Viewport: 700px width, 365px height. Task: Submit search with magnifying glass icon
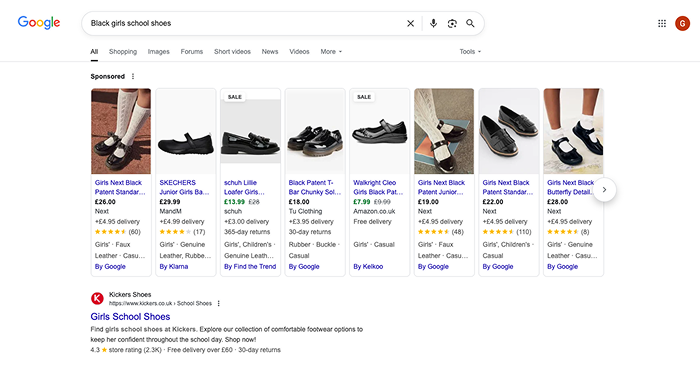click(470, 23)
